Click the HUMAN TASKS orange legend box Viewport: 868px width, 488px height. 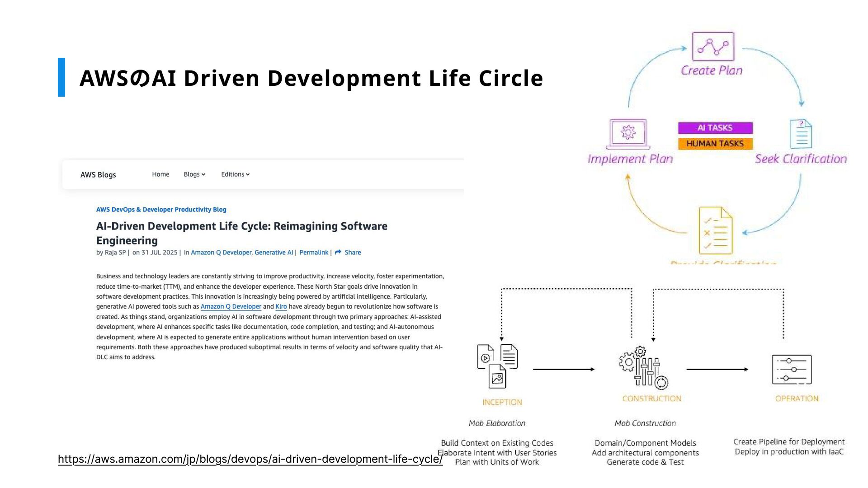click(715, 144)
